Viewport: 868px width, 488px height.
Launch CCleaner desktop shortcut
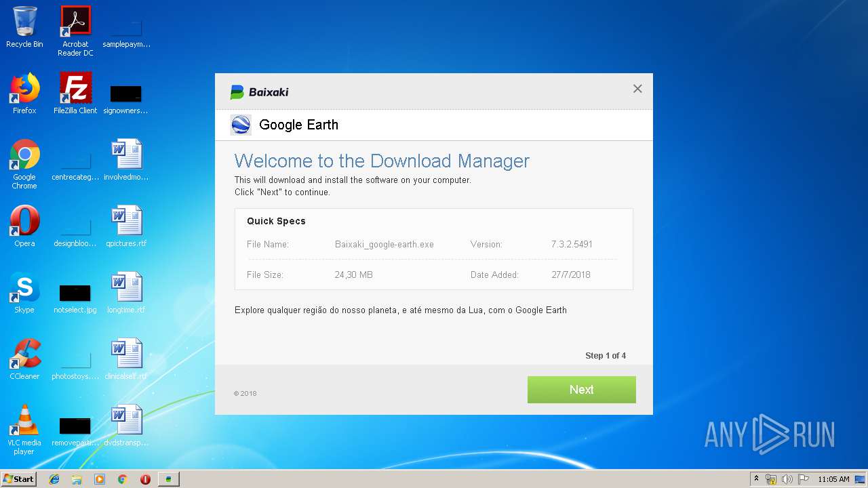pos(24,359)
